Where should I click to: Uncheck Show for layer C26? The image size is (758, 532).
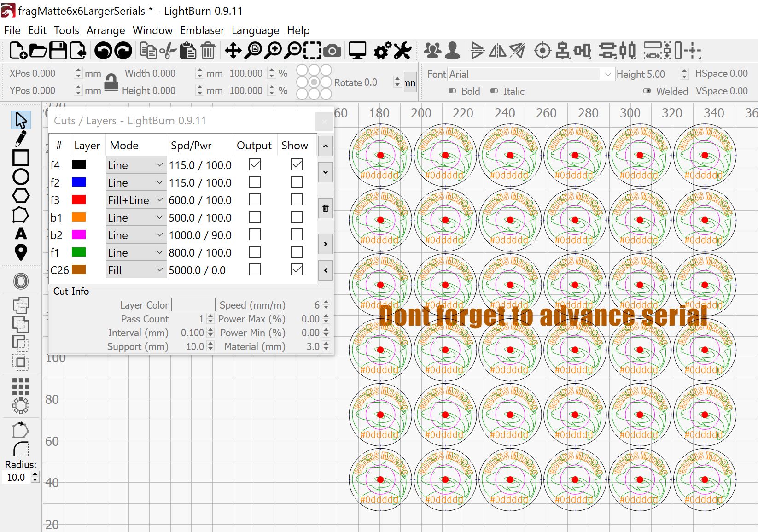coord(297,270)
